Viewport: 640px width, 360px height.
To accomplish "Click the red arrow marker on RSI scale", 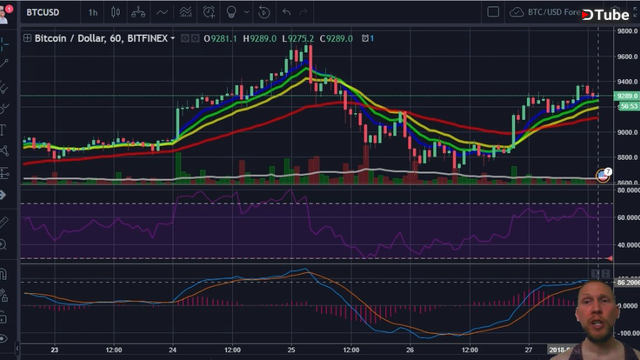I will pyautogui.click(x=609, y=258).
